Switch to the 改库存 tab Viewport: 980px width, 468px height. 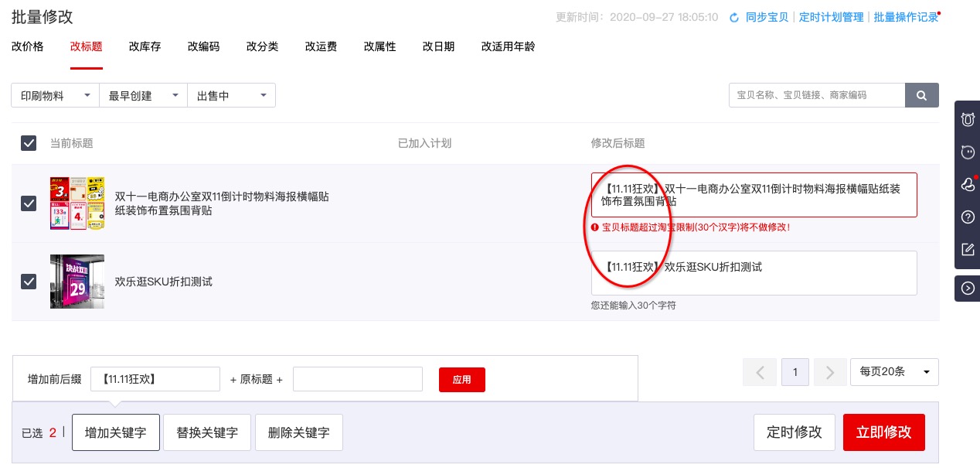145,46
